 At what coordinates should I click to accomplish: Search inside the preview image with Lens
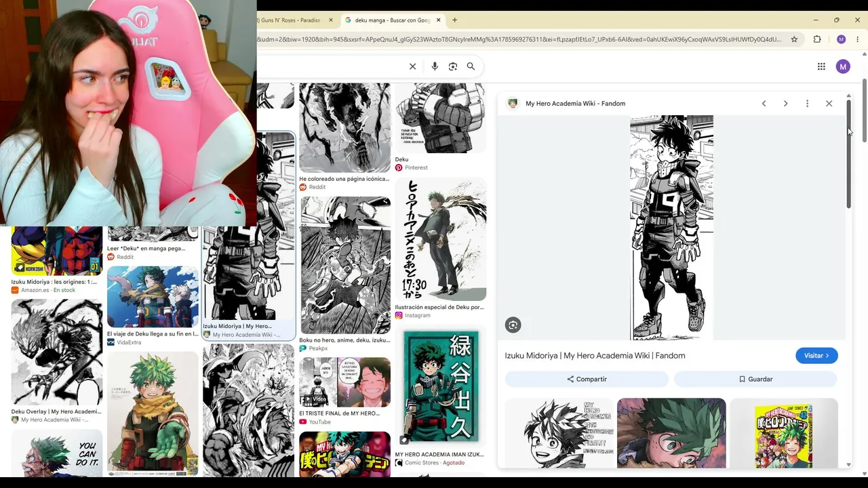[513, 325]
